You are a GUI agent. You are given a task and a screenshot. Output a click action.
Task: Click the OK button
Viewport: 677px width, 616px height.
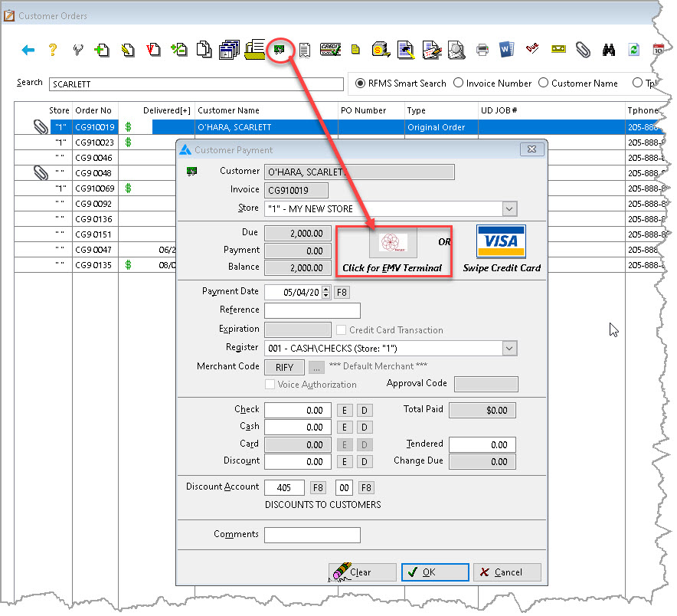[x=434, y=572]
